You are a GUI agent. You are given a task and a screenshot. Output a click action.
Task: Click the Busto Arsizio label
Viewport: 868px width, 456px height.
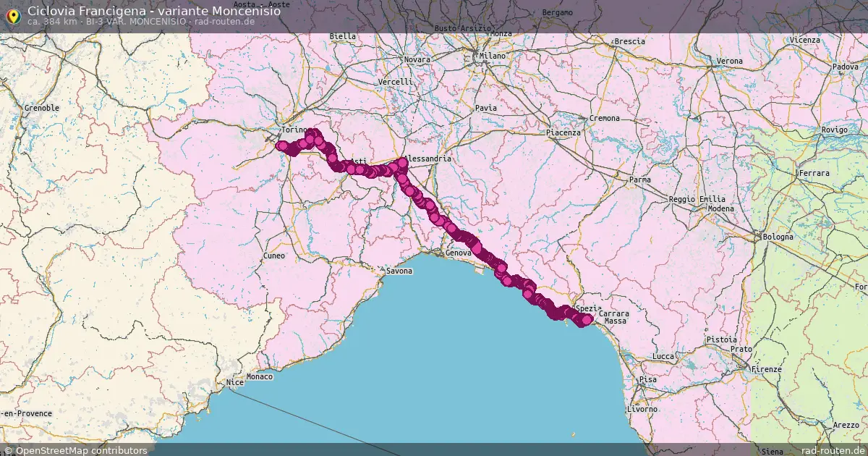tap(463, 29)
